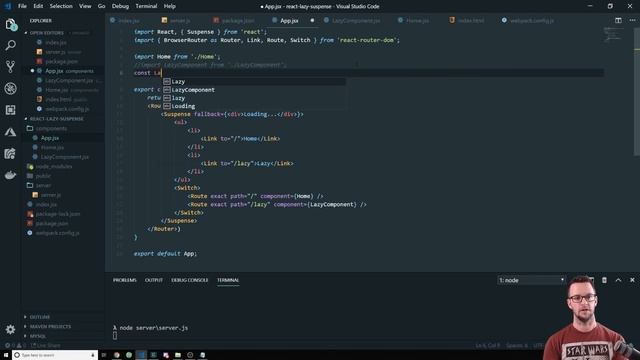The height and width of the screenshot is (360, 640).
Task: Switch to the Output panel tab
Action: tap(153, 280)
